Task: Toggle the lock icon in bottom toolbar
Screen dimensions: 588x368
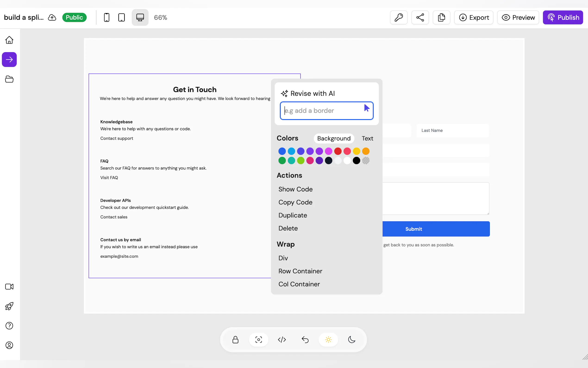Action: click(235, 339)
